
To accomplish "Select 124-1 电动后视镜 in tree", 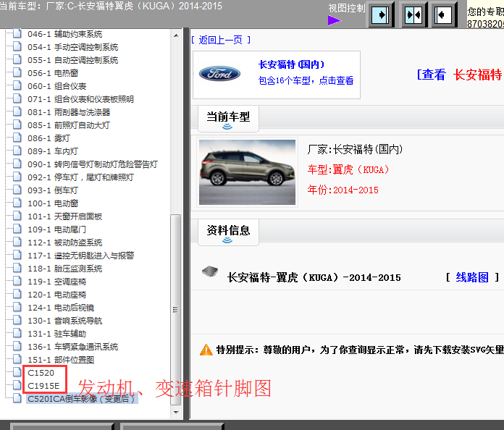I will click(61, 308).
